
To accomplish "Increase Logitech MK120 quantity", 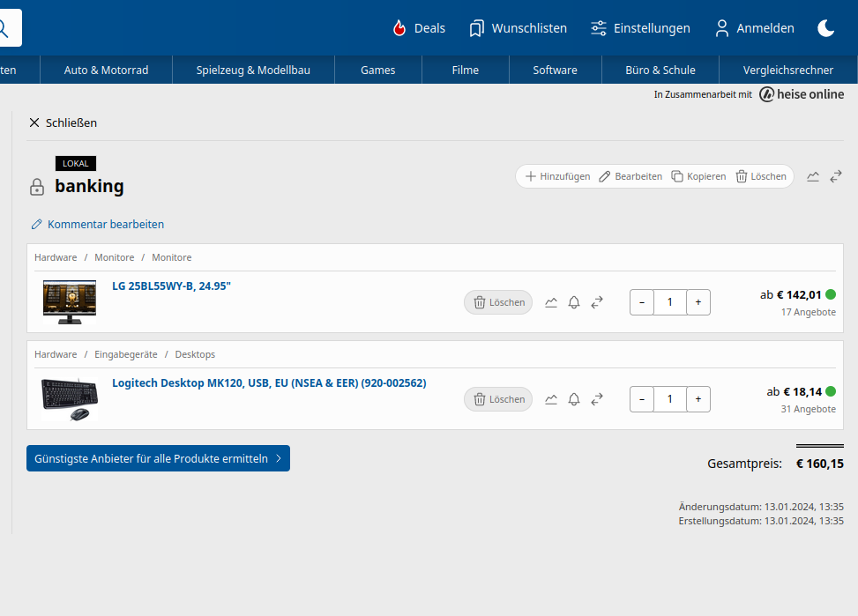I will 698,399.
